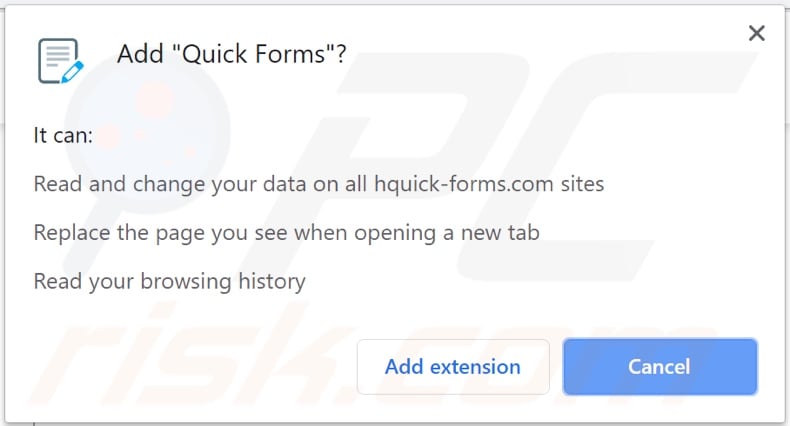Click the "It can:" label

(63, 135)
